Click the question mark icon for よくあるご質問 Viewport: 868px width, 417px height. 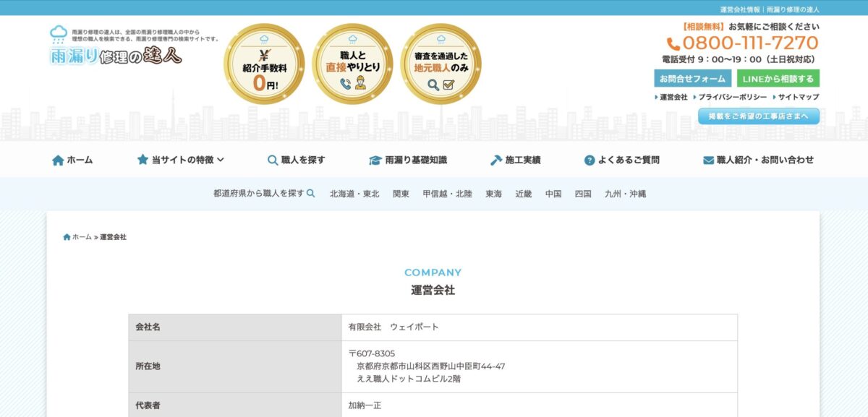590,160
